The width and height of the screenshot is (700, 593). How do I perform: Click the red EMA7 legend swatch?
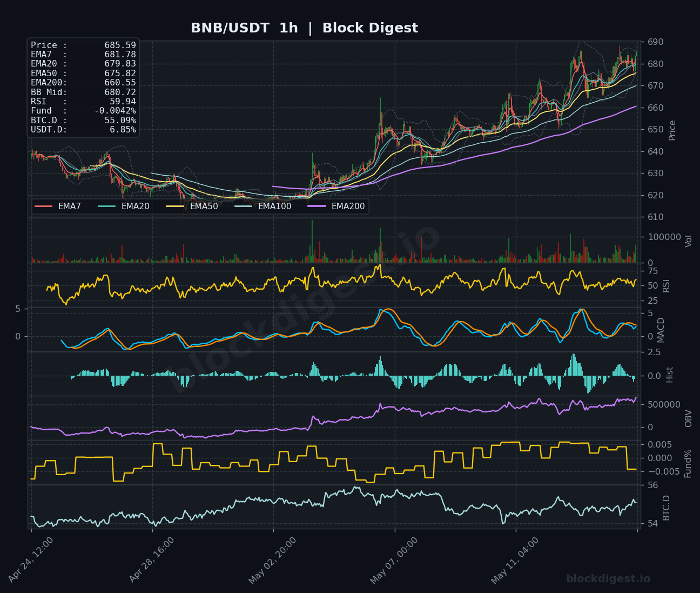44,206
